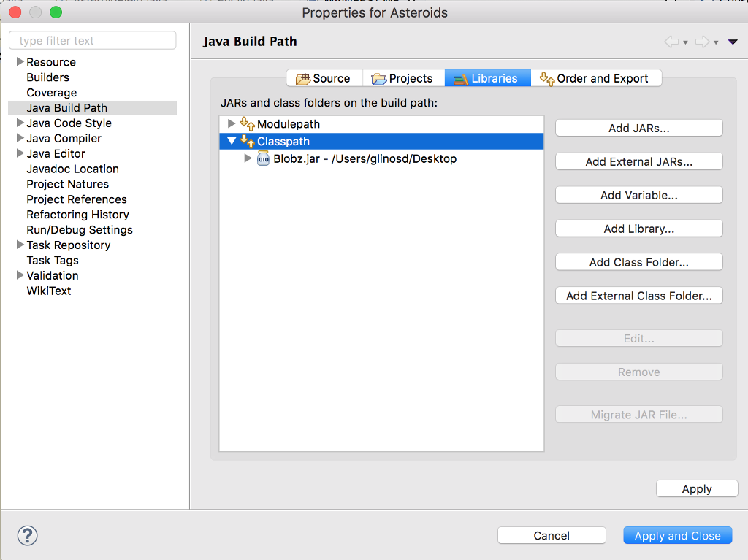Click Add External JARs
Viewport: 748px width, 560px height.
638,161
